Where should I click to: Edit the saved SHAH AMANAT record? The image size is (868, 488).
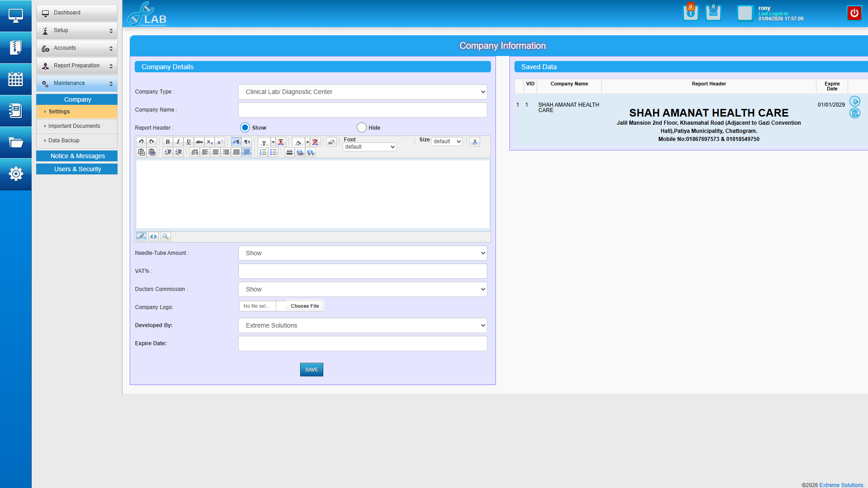pyautogui.click(x=854, y=101)
